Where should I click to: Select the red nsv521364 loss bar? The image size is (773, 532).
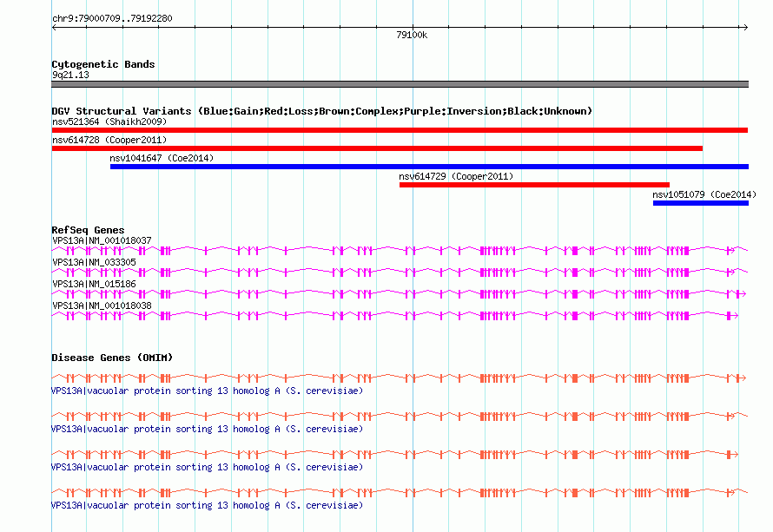tap(400, 130)
